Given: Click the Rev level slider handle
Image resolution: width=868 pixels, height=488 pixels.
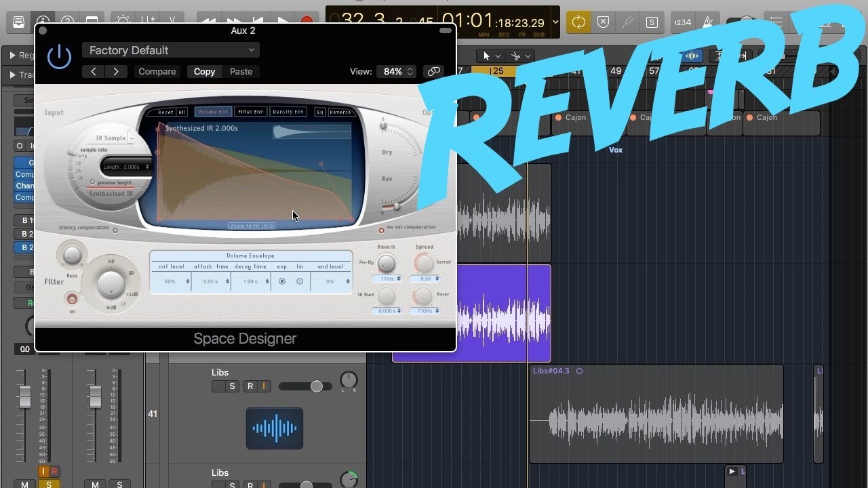Looking at the screenshot, I should (396, 206).
